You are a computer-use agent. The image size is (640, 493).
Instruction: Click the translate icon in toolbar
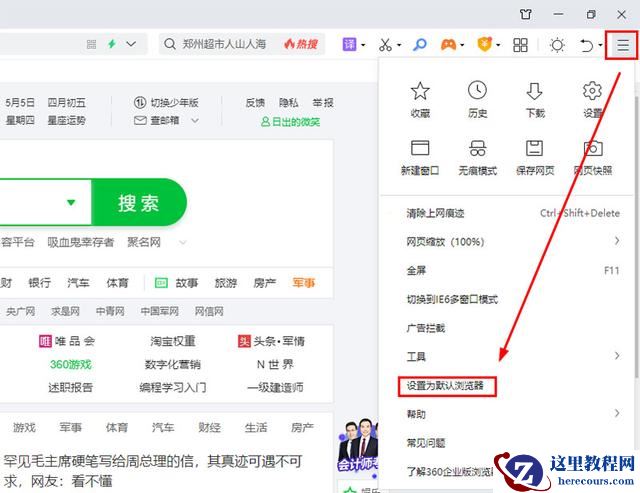(x=349, y=44)
